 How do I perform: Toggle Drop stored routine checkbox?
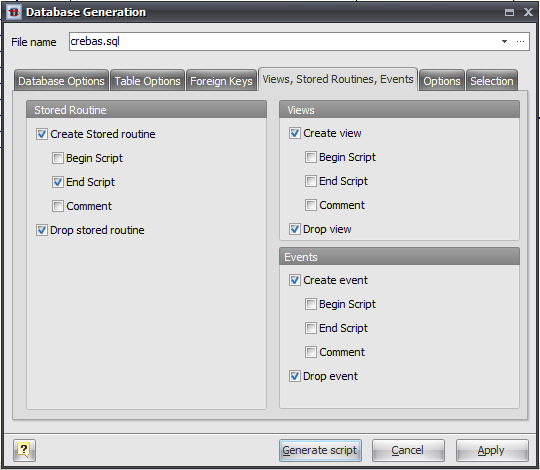tap(42, 230)
